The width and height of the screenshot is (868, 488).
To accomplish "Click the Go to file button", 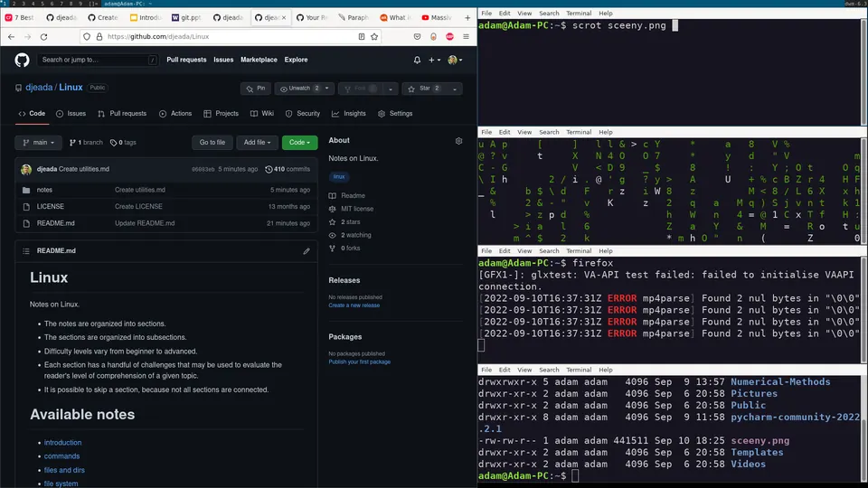I will [212, 143].
